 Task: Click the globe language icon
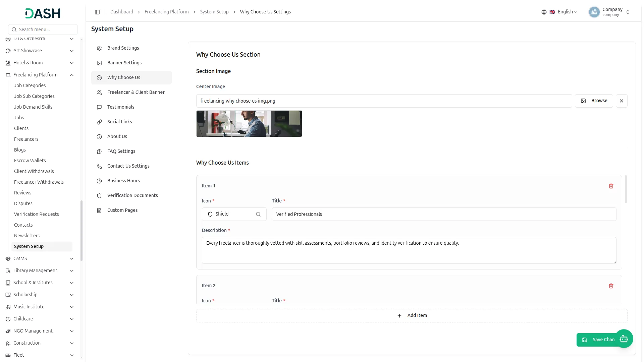click(544, 12)
